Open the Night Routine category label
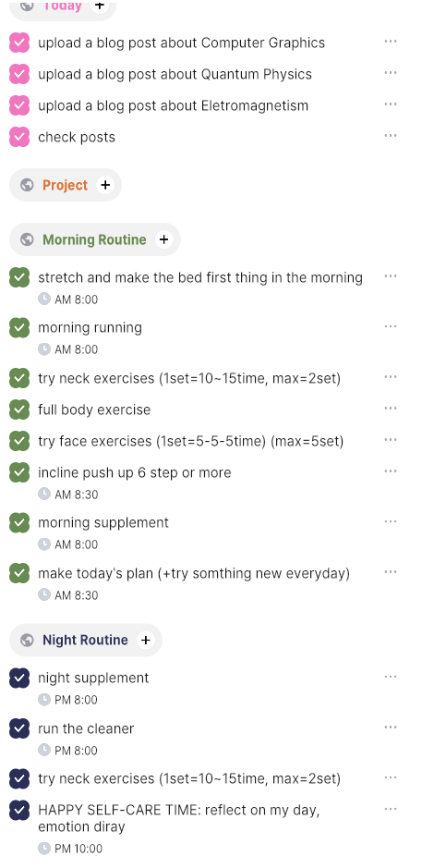The width and height of the screenshot is (422, 868). 85,640
